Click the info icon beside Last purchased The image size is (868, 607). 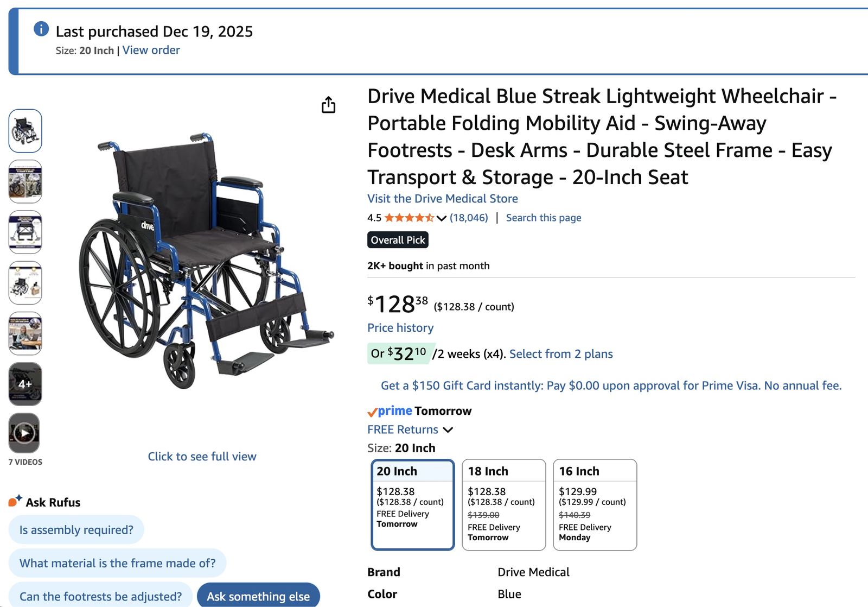click(41, 29)
